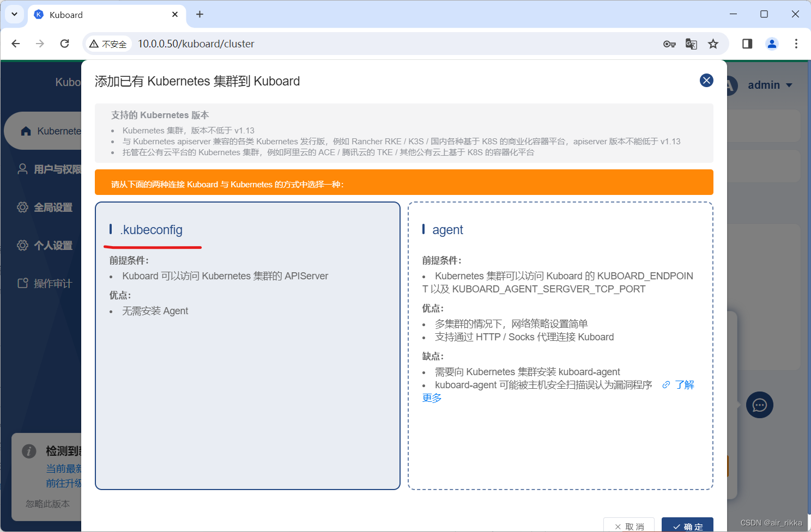Click the info icon in update notice
Image resolution: width=811 pixels, height=532 pixels.
tap(29, 451)
